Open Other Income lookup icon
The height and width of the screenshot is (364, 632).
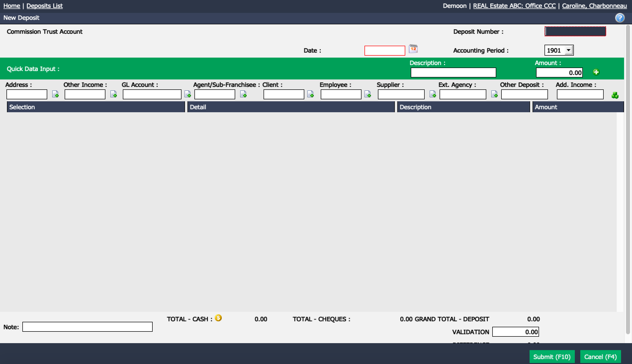click(114, 94)
